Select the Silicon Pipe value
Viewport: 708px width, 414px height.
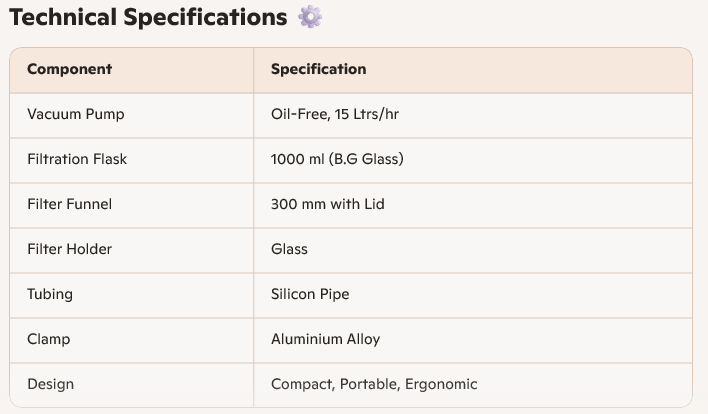pyautogui.click(x=310, y=294)
